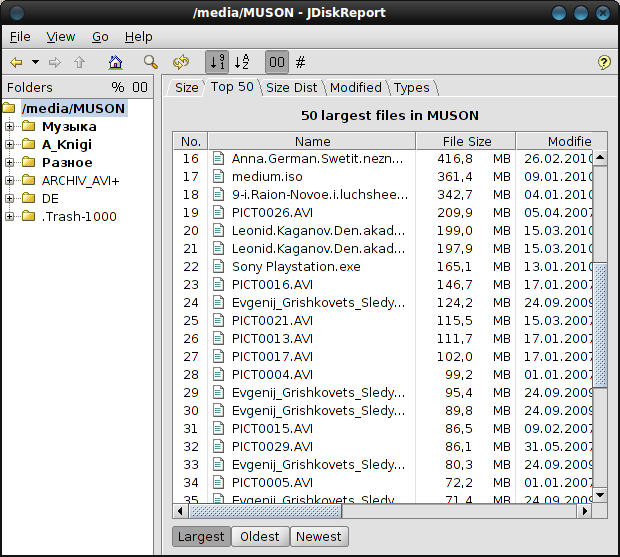Screen dimensions: 620x557
Task: Select the /media/MUSON root folder
Action: (x=74, y=108)
